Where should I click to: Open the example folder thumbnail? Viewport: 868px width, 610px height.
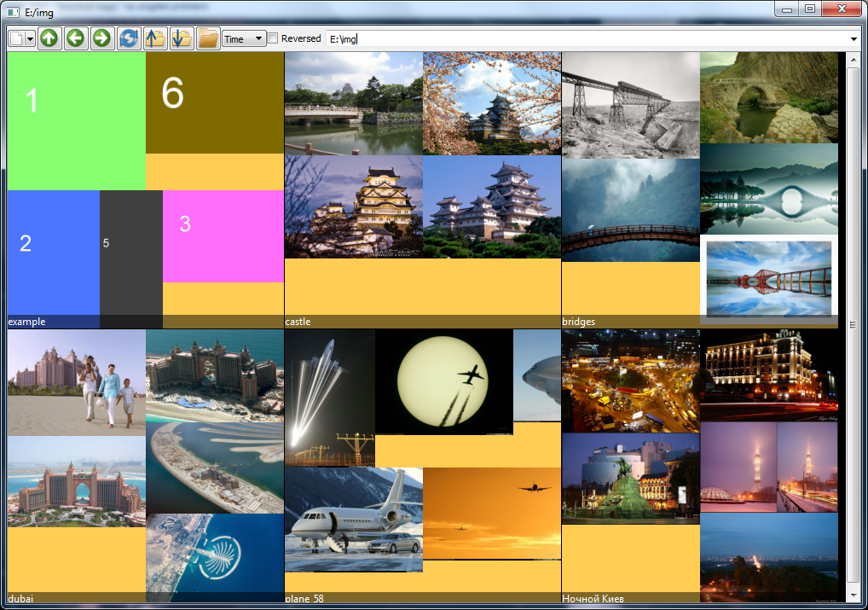pyautogui.click(x=145, y=188)
